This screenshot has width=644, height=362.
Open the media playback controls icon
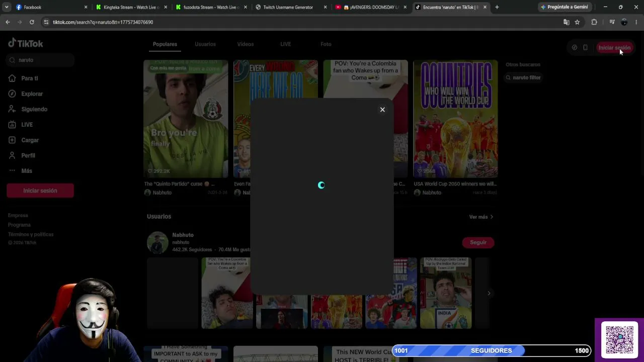coord(612,22)
